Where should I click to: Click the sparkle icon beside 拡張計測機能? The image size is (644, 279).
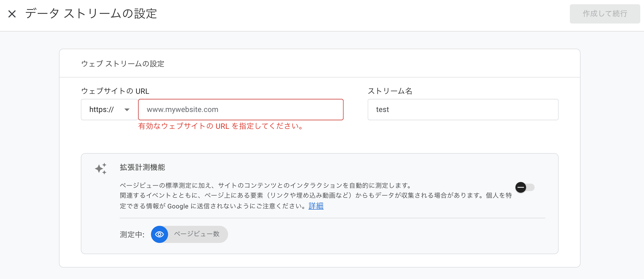101,169
